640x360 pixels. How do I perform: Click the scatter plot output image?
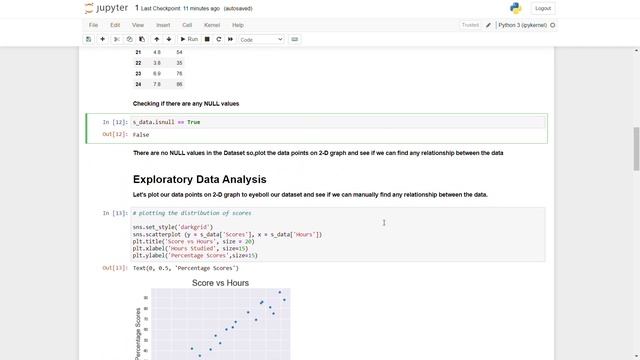(x=212, y=319)
